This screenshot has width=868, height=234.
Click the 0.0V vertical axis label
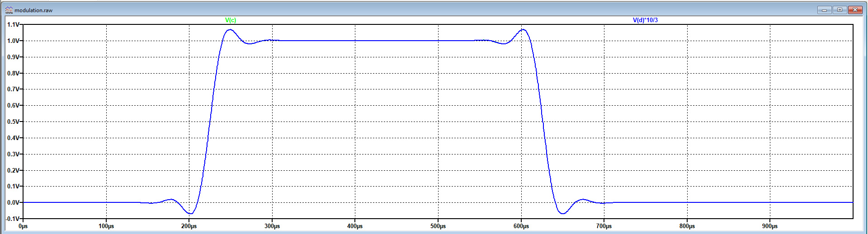[x=13, y=202]
